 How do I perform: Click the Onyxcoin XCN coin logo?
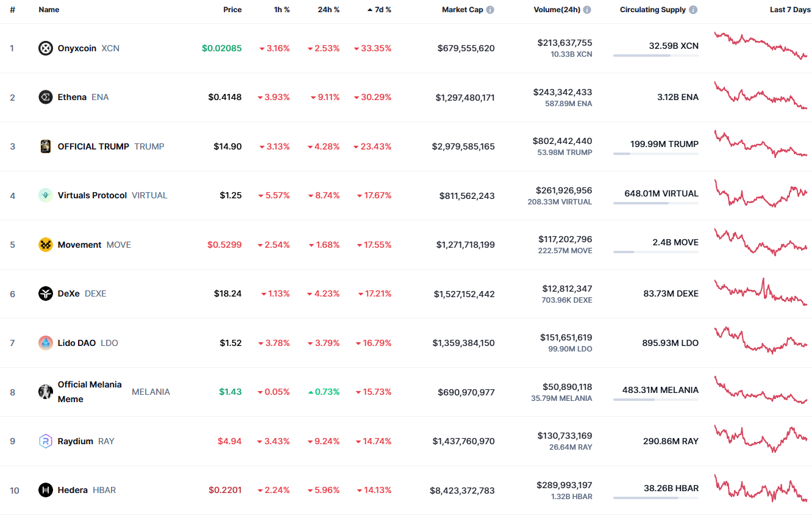(46, 48)
